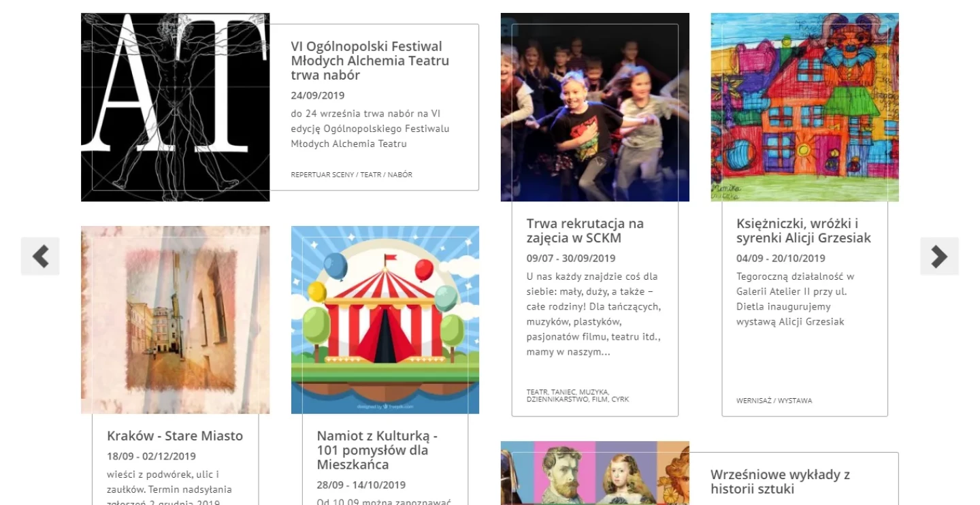Image resolution: width=980 pixels, height=505 pixels.
Task: Click the previous slide left arrow
Action: click(x=40, y=256)
